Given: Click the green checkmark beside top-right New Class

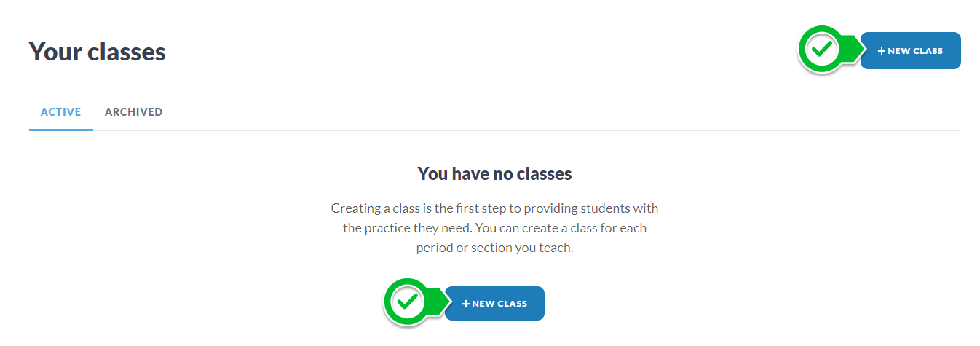Looking at the screenshot, I should click(x=821, y=50).
